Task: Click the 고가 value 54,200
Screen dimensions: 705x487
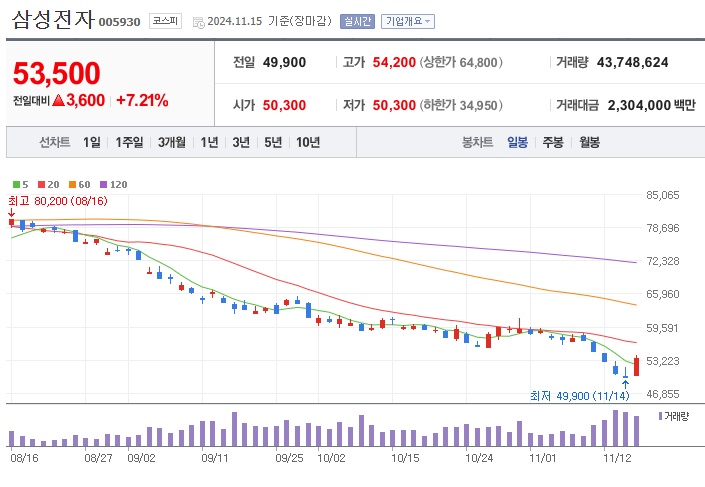Action: pos(394,62)
